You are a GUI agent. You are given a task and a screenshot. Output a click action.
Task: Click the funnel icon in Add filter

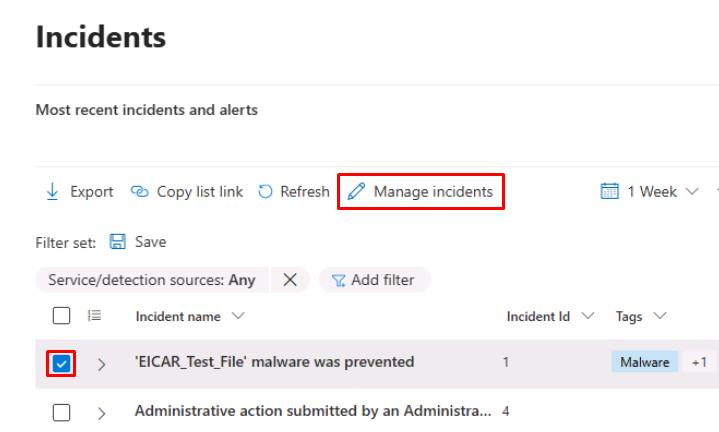[339, 280]
